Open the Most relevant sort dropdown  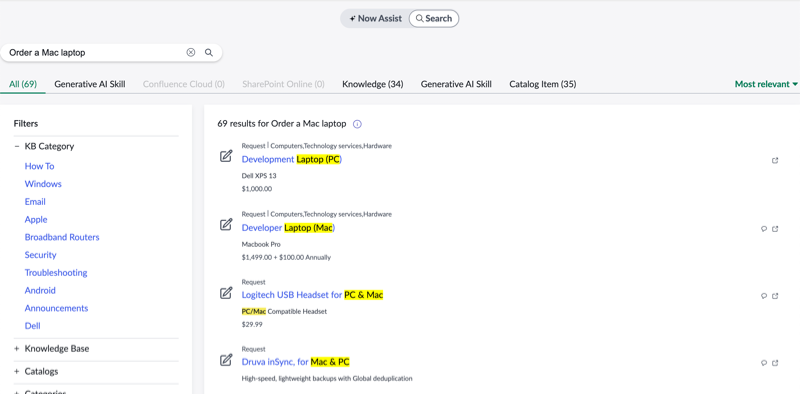[x=766, y=84]
